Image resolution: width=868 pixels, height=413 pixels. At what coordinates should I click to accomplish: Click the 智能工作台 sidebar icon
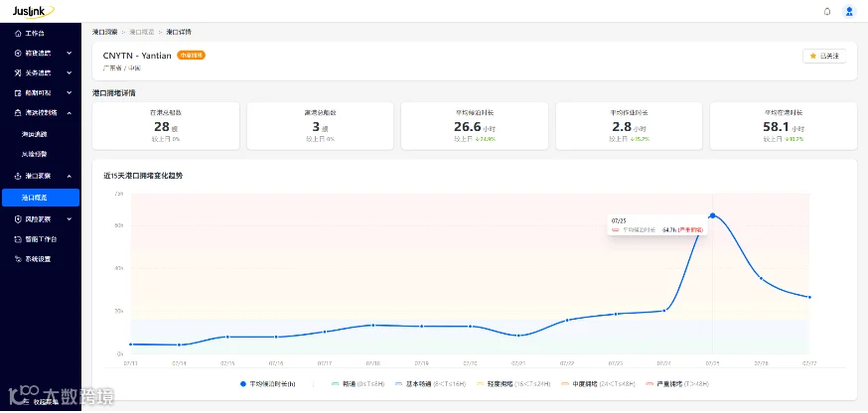pyautogui.click(x=18, y=239)
